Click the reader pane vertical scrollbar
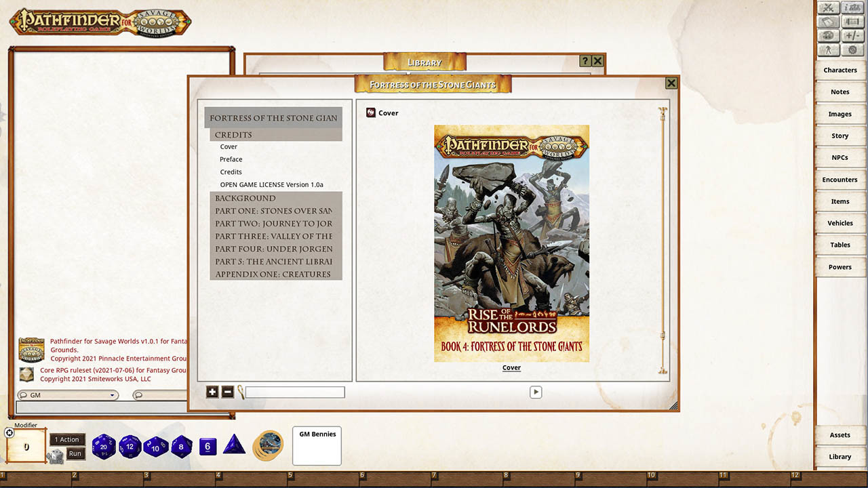This screenshot has height=488, width=868. click(x=663, y=240)
